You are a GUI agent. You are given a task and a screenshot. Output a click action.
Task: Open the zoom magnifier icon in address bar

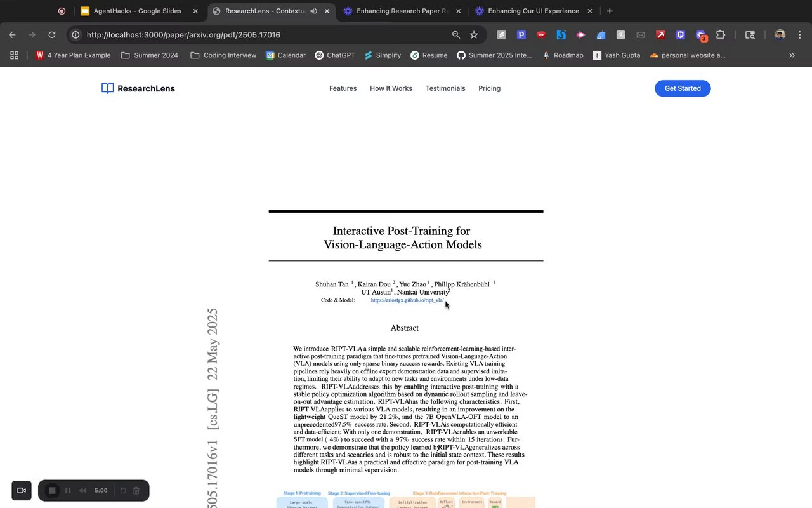[x=456, y=35]
